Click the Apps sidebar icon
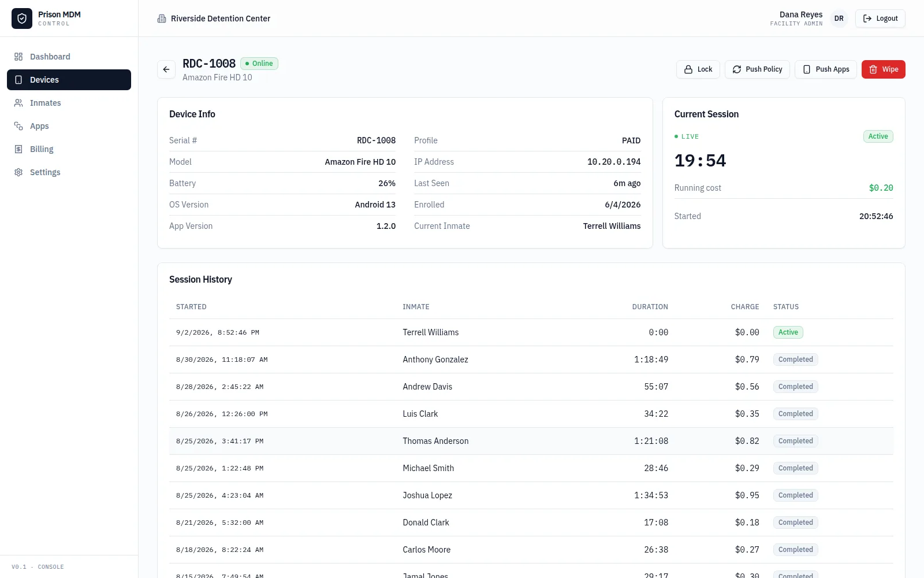 18,126
